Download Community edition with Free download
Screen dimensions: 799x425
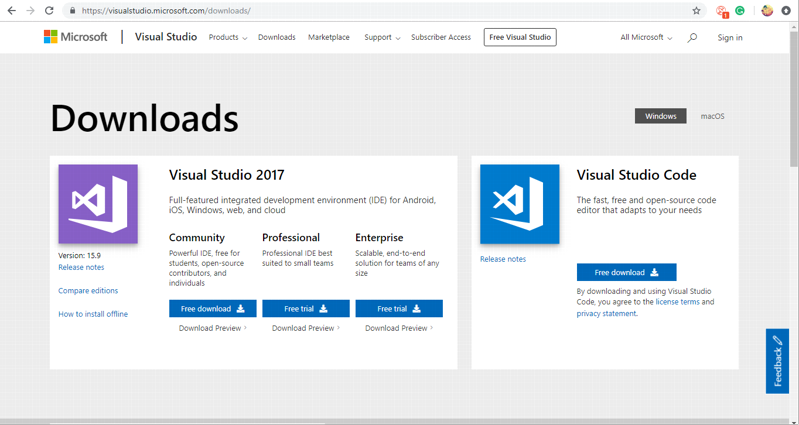tap(212, 309)
